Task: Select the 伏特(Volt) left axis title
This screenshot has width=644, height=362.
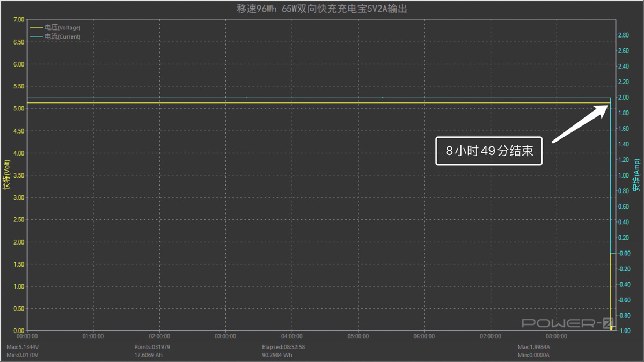Action: tap(6, 175)
